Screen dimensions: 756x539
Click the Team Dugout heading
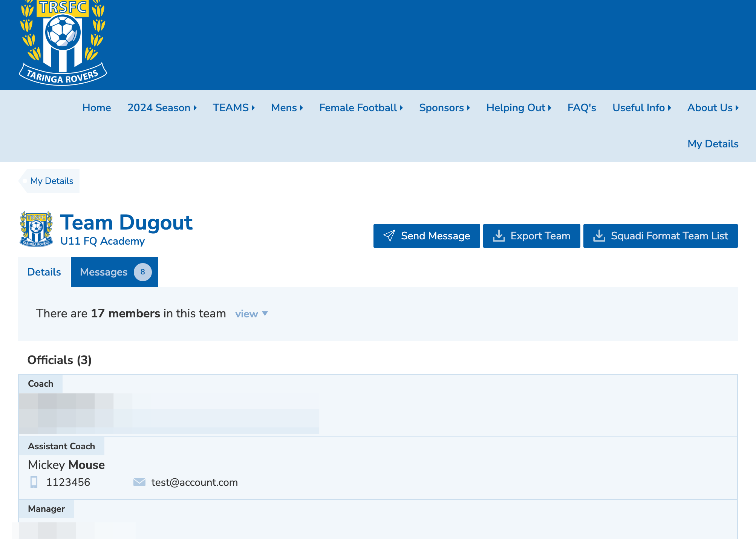point(126,222)
